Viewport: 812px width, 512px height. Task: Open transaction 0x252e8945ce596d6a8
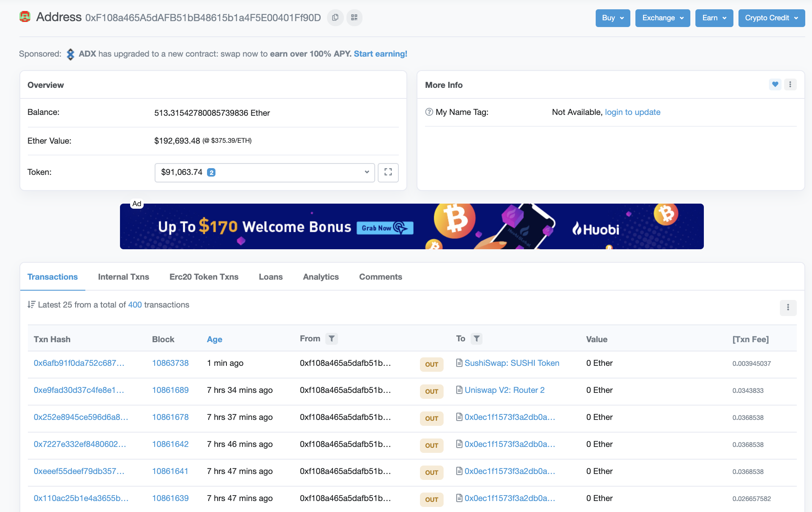(81, 417)
